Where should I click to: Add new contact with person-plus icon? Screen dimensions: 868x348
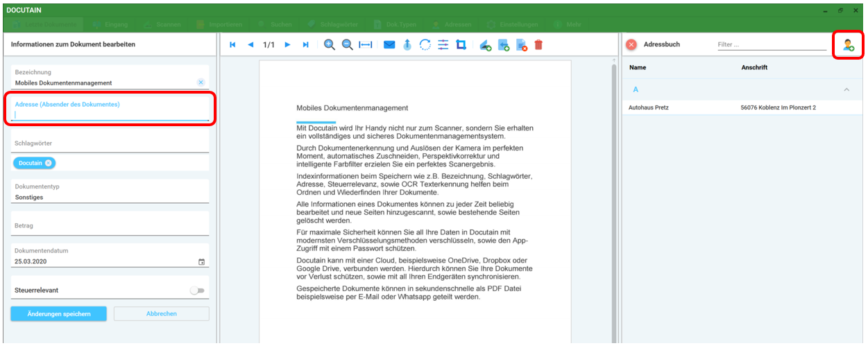tap(848, 45)
